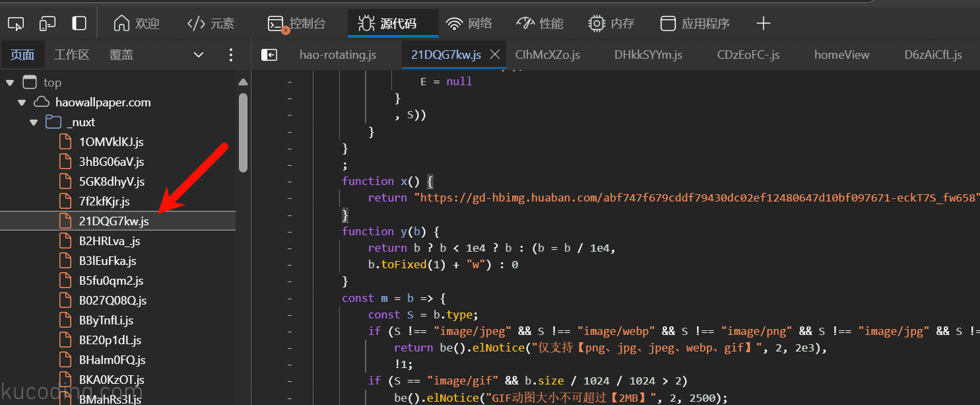
Task: Switch to the 网络 (Network) tab
Action: point(469,24)
